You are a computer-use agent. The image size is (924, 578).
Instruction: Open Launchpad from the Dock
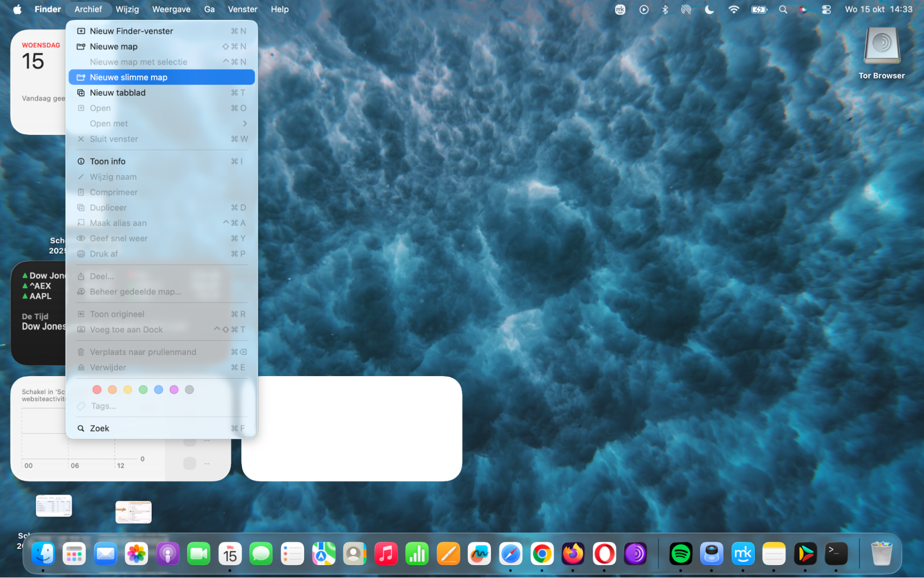(x=74, y=553)
